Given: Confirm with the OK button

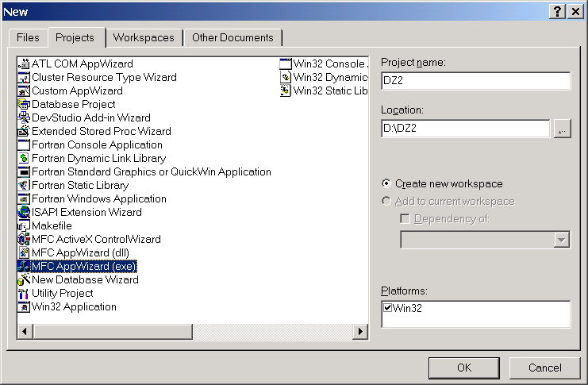Looking at the screenshot, I should coord(464,368).
